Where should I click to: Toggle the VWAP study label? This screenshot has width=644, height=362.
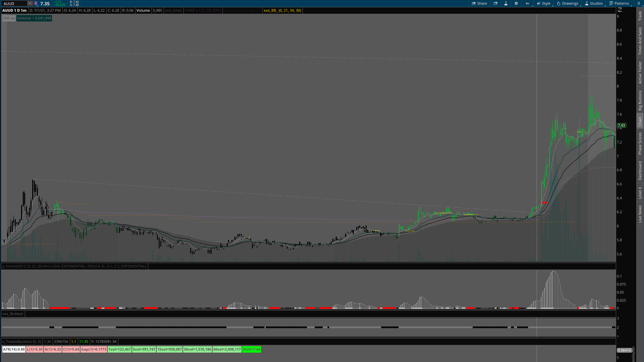pyautogui.click(x=203, y=10)
